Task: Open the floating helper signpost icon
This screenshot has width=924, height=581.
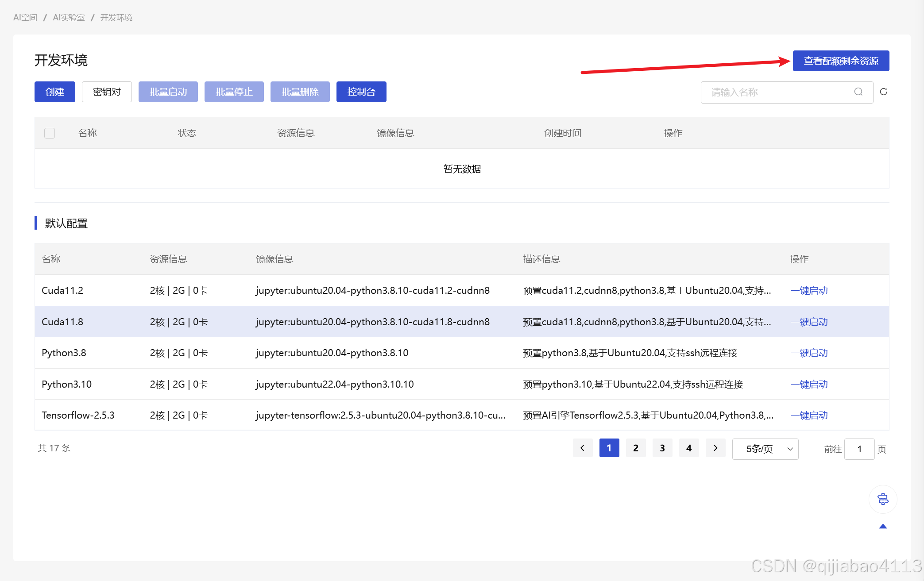Action: (883, 499)
